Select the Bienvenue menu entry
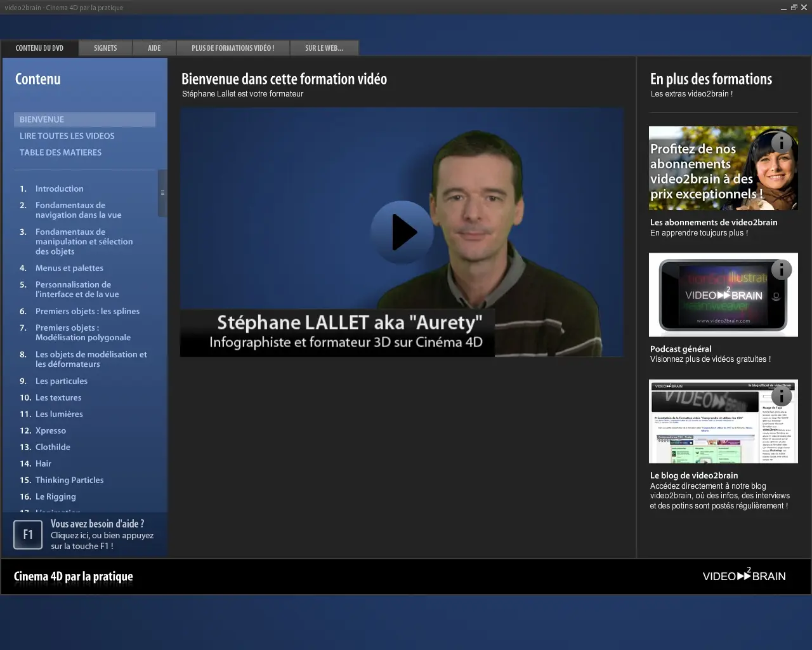This screenshot has width=812, height=650. (x=84, y=119)
